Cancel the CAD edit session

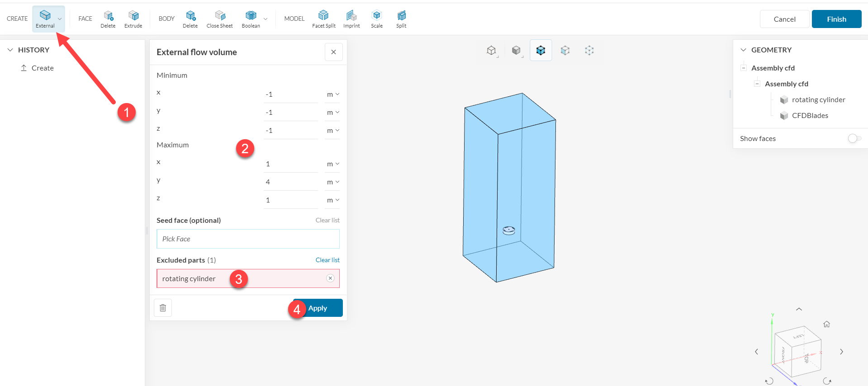[785, 19]
